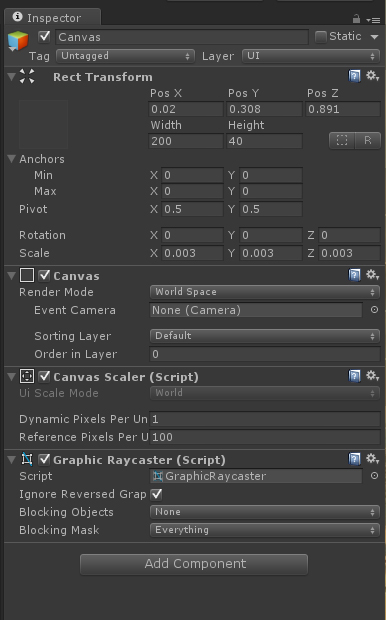Open Rect Transform help reference
The height and width of the screenshot is (620, 386).
pyautogui.click(x=354, y=76)
